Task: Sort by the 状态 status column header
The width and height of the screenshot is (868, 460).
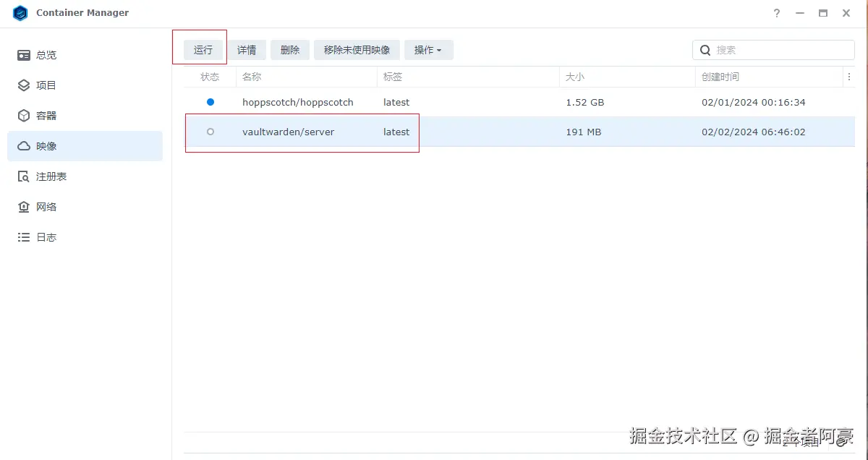Action: (210, 77)
